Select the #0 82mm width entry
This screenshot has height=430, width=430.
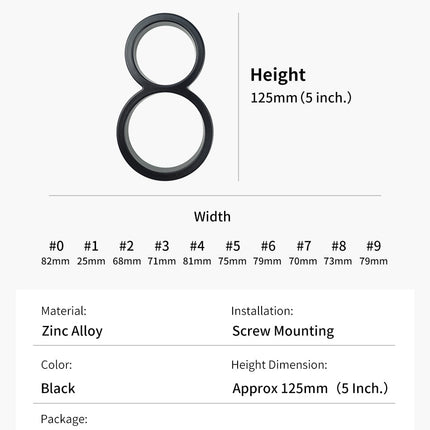[55, 253]
